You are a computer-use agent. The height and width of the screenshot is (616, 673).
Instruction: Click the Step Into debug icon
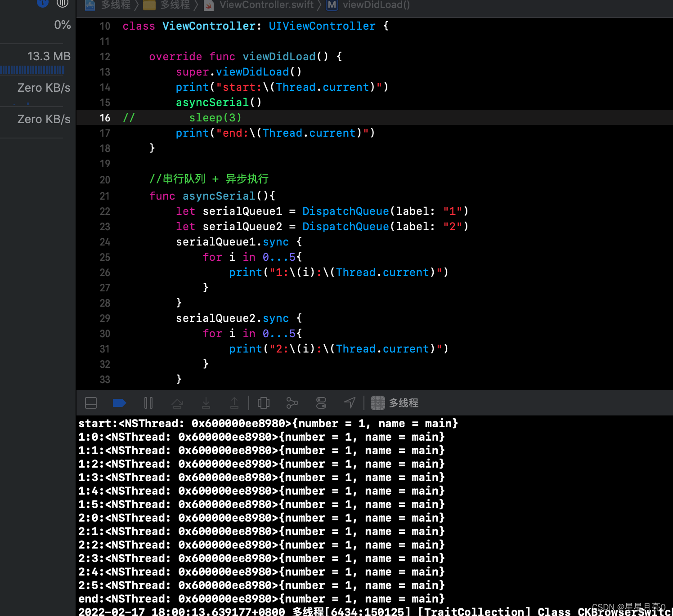(x=206, y=403)
